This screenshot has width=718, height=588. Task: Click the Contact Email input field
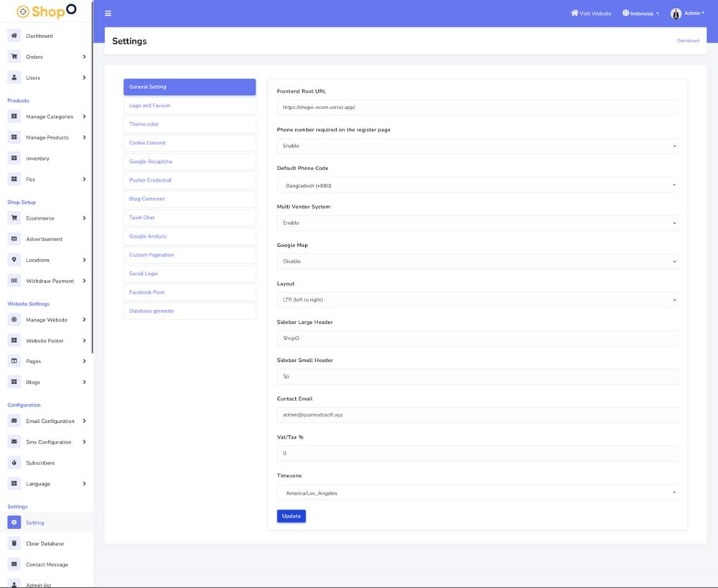(x=477, y=415)
